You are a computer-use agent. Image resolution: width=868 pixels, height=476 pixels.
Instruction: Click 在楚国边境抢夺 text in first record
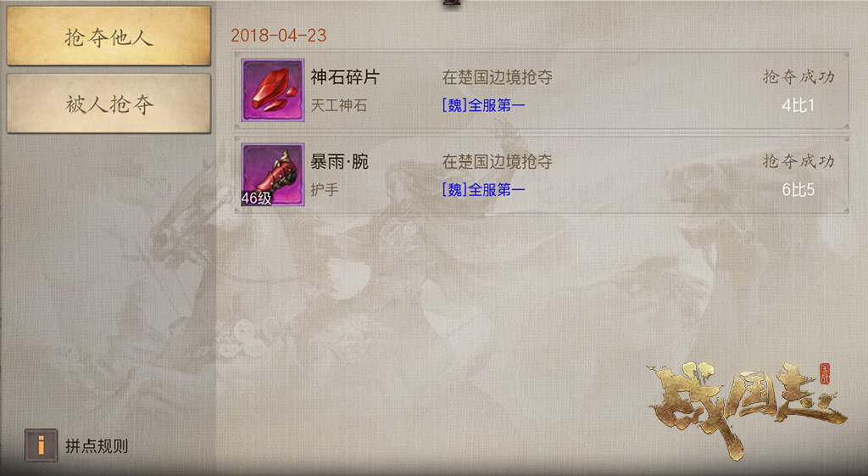point(497,77)
